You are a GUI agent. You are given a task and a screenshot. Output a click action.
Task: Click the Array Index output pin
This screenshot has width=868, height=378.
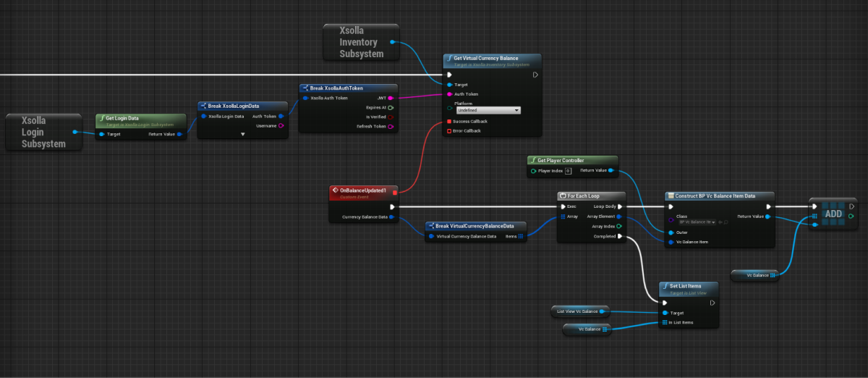pos(620,226)
